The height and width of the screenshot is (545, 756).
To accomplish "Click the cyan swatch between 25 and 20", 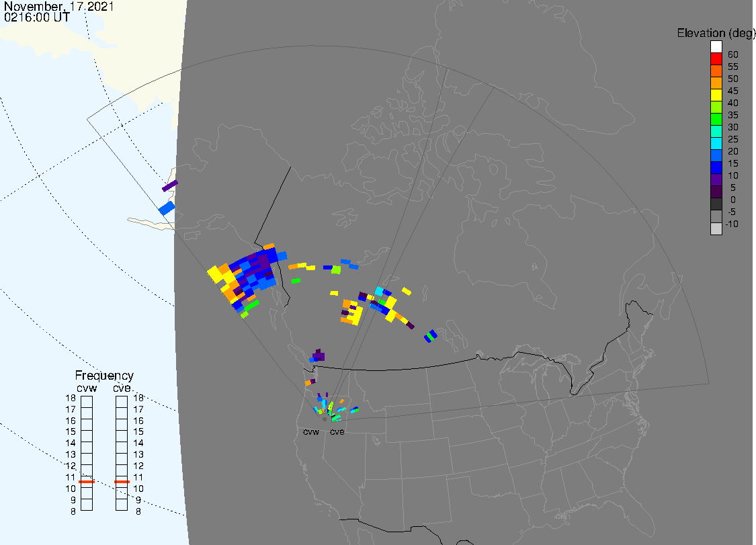I will (x=716, y=143).
